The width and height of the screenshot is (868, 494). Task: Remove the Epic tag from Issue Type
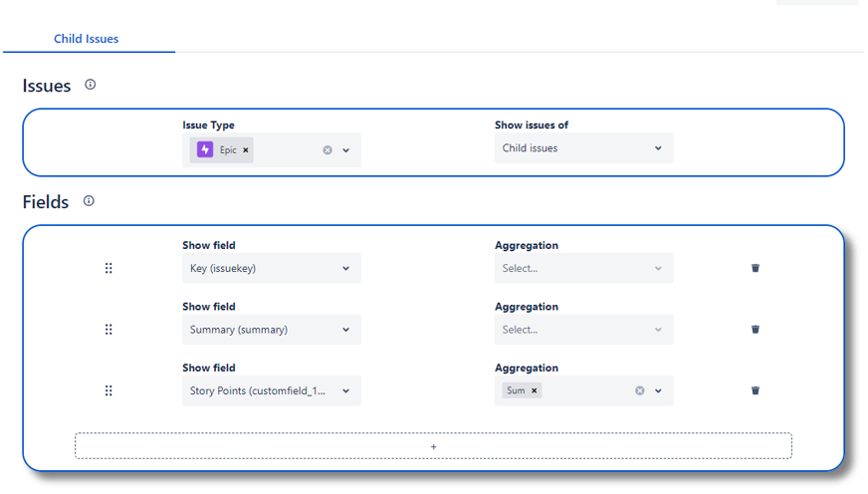click(x=246, y=150)
